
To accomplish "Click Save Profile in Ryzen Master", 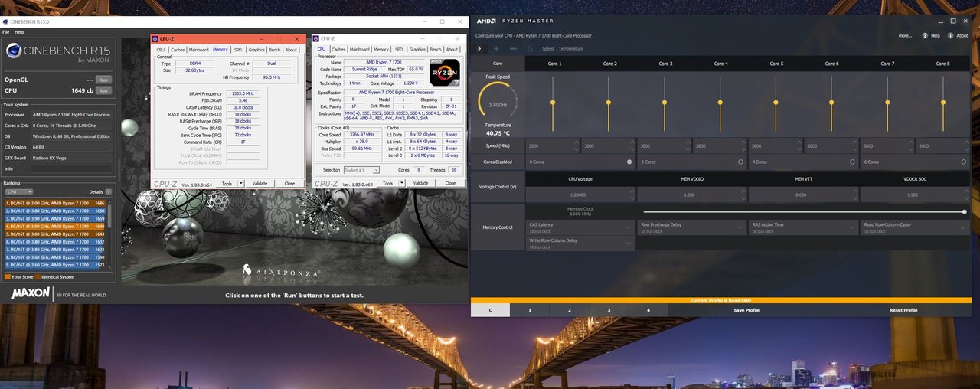I will coord(746,310).
